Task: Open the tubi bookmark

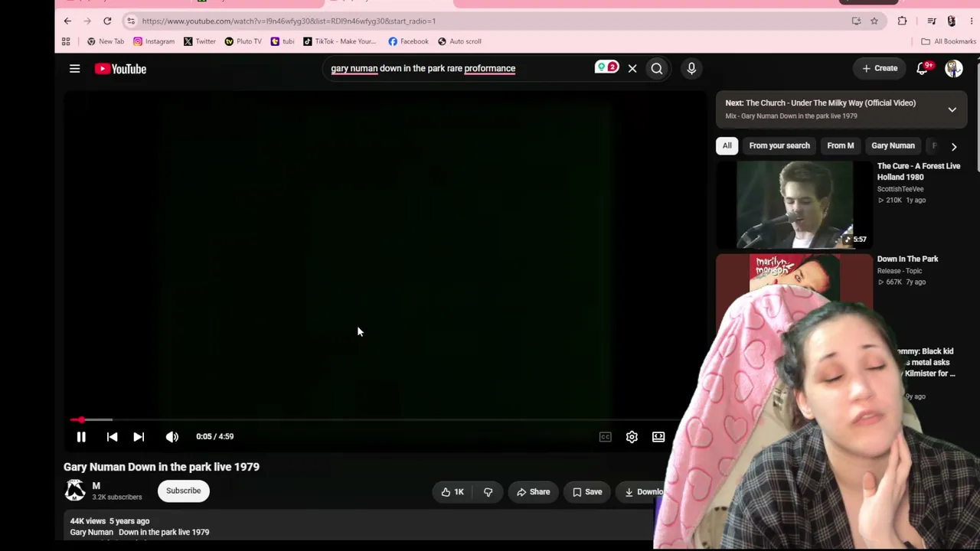Action: 283,41
